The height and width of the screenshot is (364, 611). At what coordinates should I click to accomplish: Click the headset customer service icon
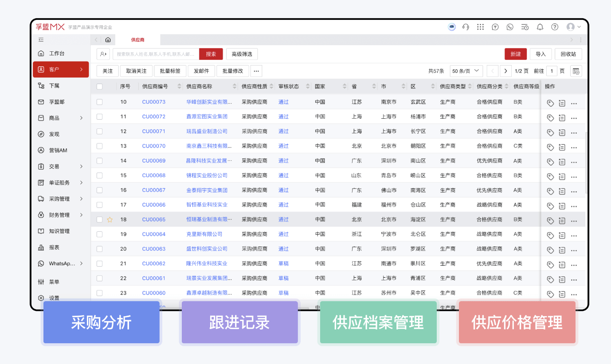[466, 27]
